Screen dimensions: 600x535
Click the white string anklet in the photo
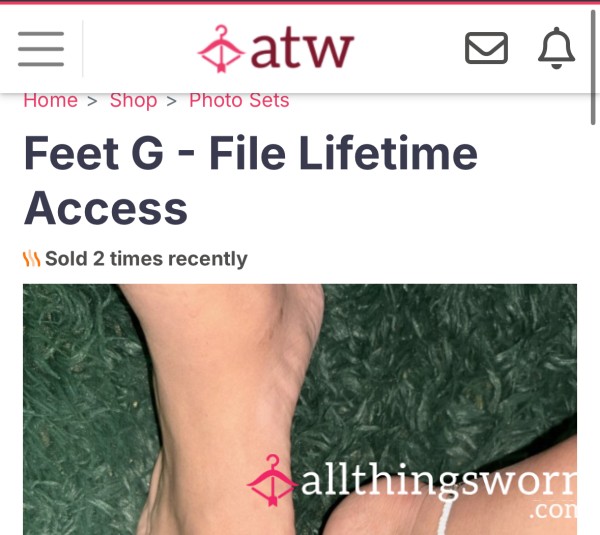pos(444,518)
